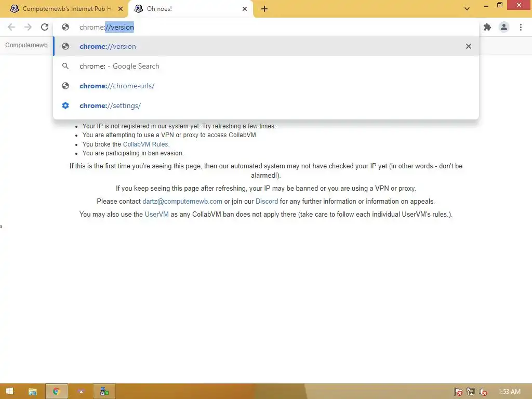Screen dimensions: 532x399
Task: Open the network tray icon
Action: [471, 392]
